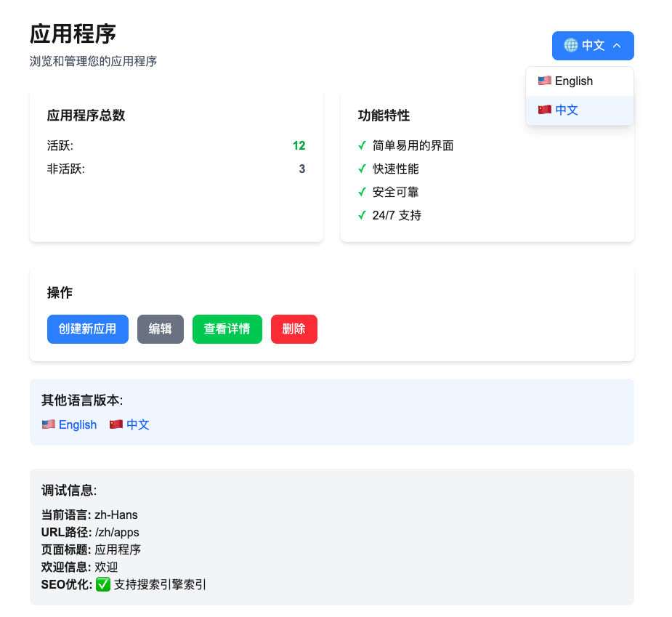Click the 功能特性 card title
Viewport: 672px width, 617px height.
[384, 116]
